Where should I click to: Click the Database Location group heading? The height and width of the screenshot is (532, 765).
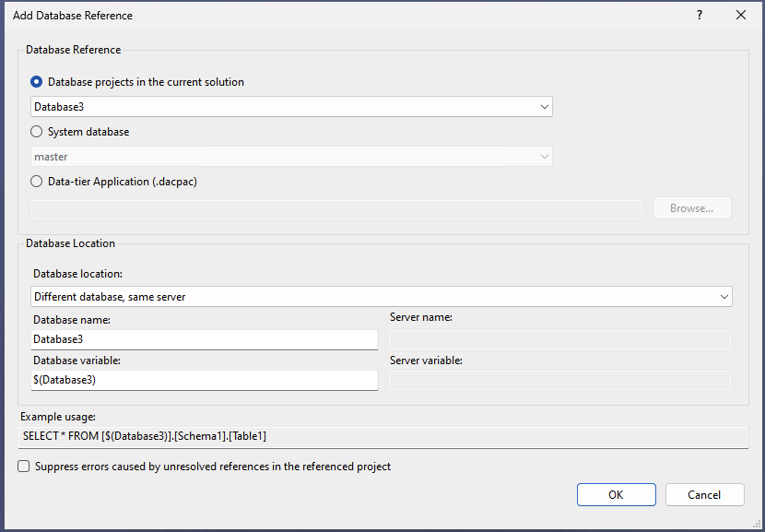pos(70,242)
